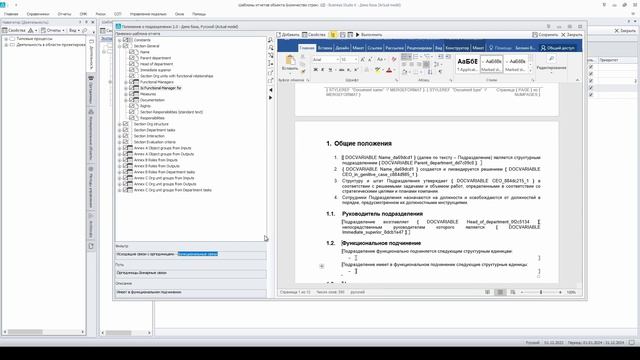Screen dimensions: 640x360
Task: Click the increase indent icon
Action: coord(448,56)
